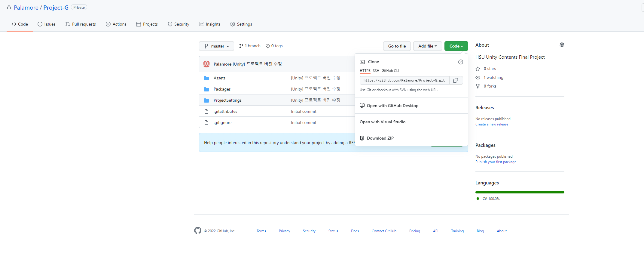Open the .gitignore file

[223, 123]
